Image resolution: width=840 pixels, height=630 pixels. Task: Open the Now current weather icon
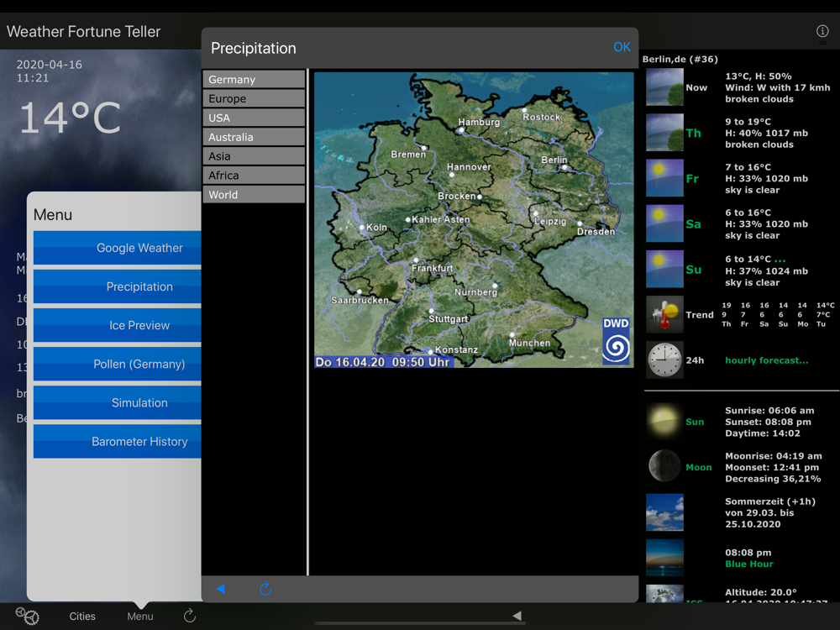664,87
